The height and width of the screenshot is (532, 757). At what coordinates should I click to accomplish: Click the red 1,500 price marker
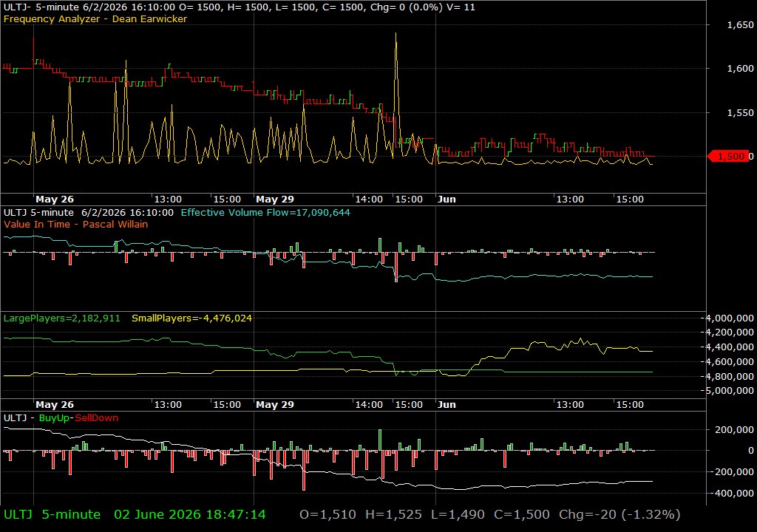[730, 157]
